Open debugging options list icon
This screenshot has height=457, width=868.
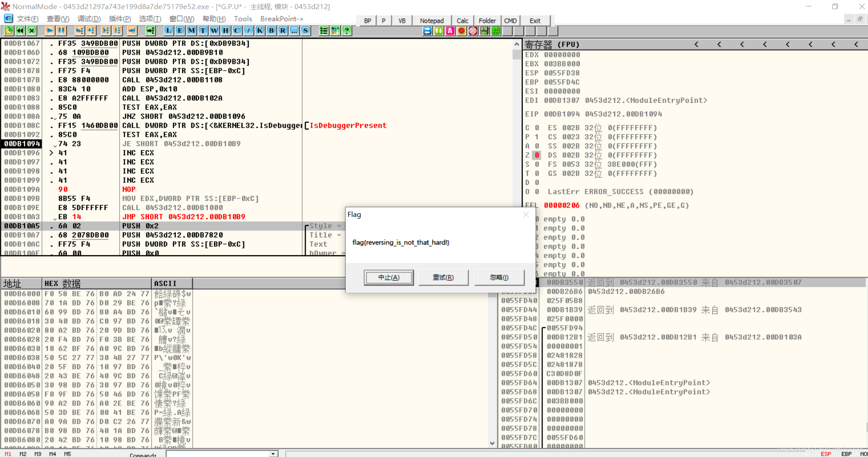coord(324,31)
